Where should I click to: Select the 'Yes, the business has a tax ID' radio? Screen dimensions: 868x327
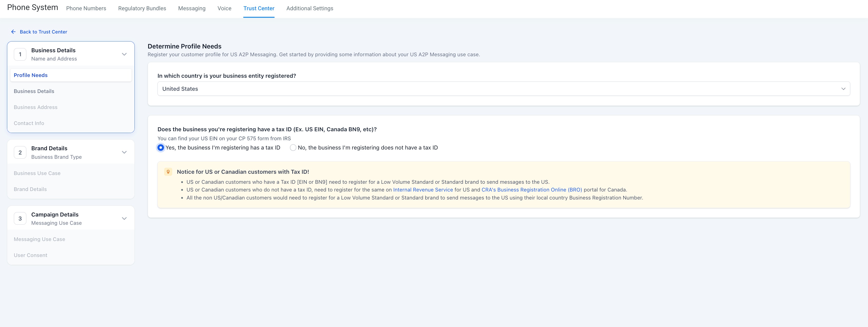(x=160, y=147)
